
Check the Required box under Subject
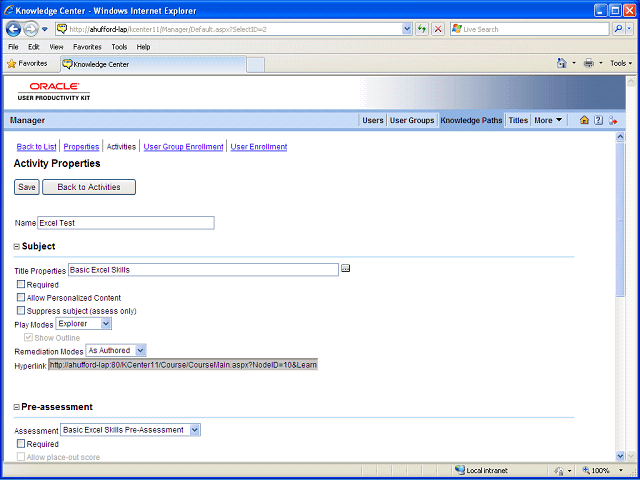click(x=21, y=284)
